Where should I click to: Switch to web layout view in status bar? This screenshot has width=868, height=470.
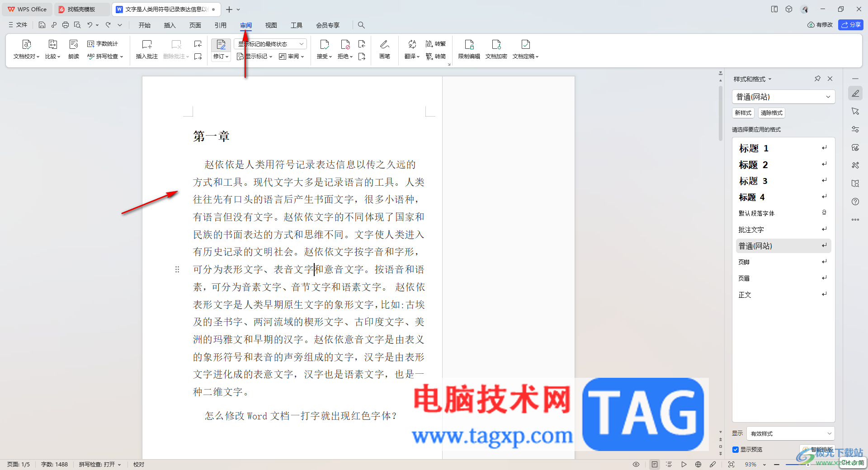click(698, 465)
